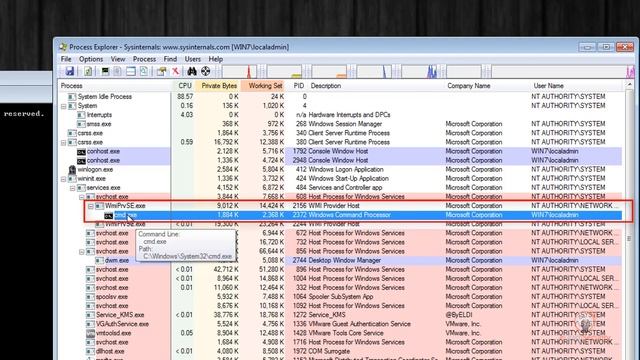Sort by the CPU column header
The height and width of the screenshot is (360, 640).
[x=184, y=86]
